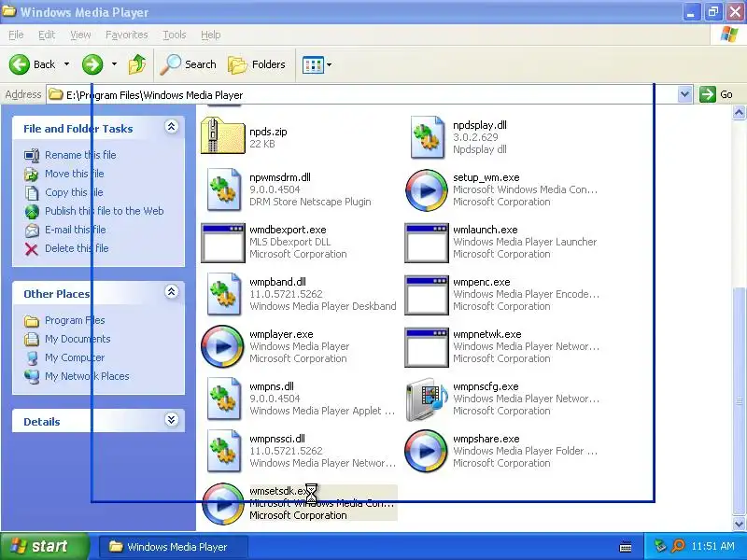
Task: Click the taskbar clock showing 11:51 AM
Action: (712, 546)
